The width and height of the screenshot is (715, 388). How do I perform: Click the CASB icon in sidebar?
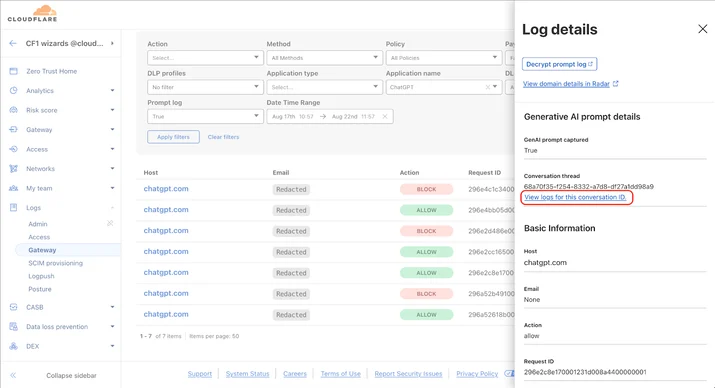pos(14,307)
